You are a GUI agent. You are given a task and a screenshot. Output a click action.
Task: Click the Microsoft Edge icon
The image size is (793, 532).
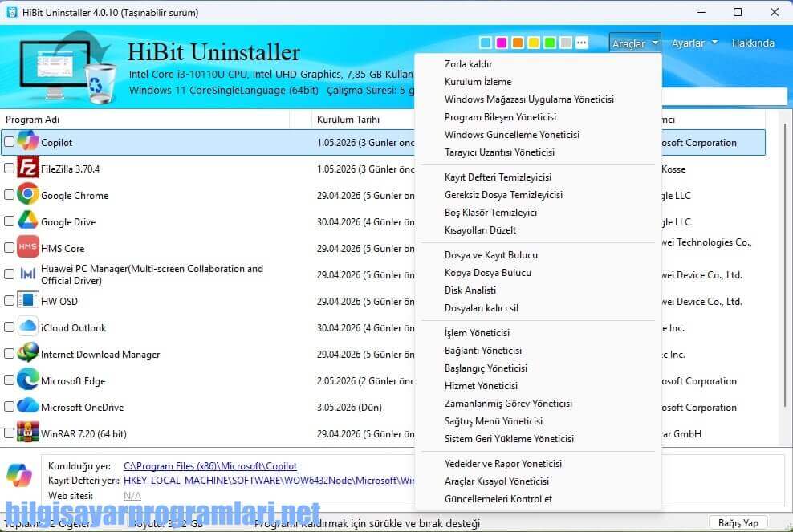[x=28, y=380]
